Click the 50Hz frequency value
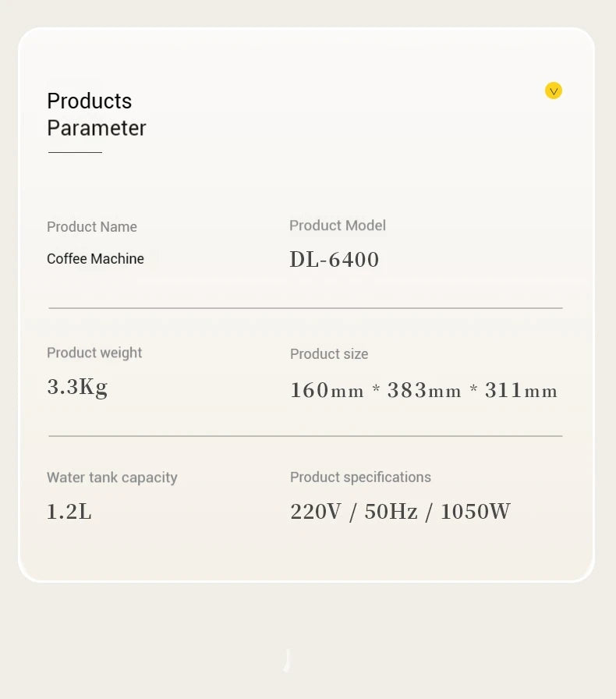The image size is (616, 699). (391, 512)
